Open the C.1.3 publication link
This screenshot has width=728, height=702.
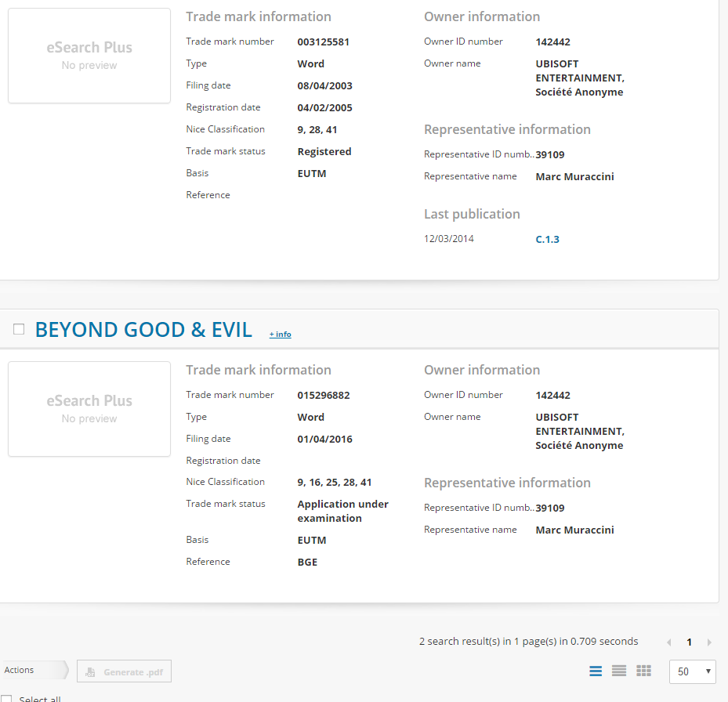click(548, 239)
